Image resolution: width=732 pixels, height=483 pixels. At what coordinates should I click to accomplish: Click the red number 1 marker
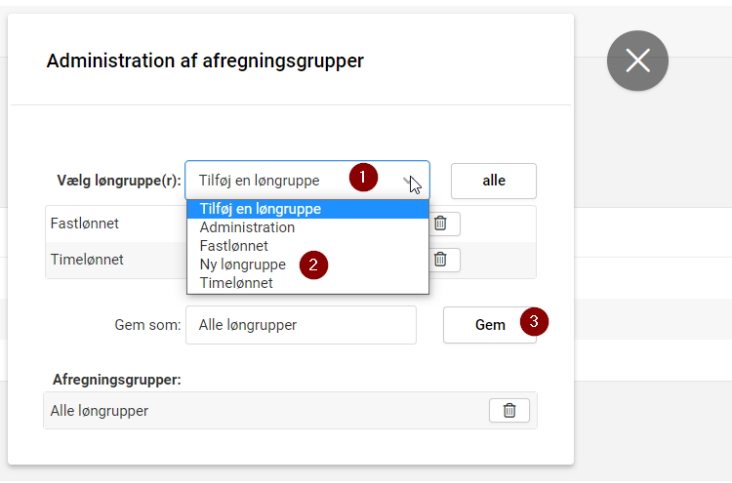[x=363, y=177]
